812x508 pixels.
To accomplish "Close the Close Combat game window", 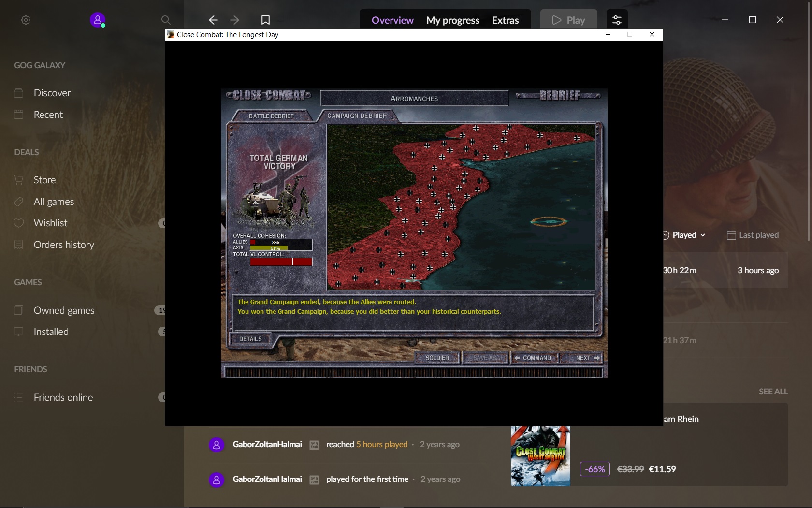I will point(652,34).
